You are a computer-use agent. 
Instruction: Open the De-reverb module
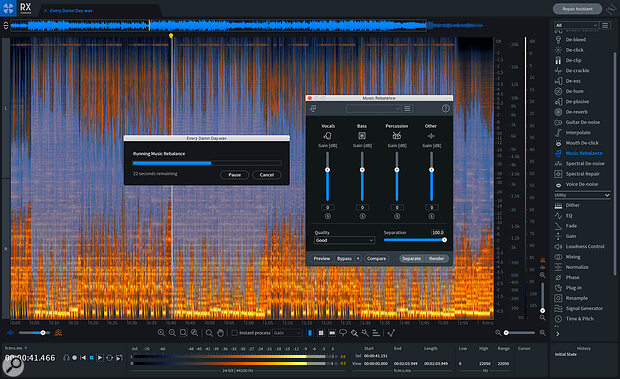click(572, 112)
